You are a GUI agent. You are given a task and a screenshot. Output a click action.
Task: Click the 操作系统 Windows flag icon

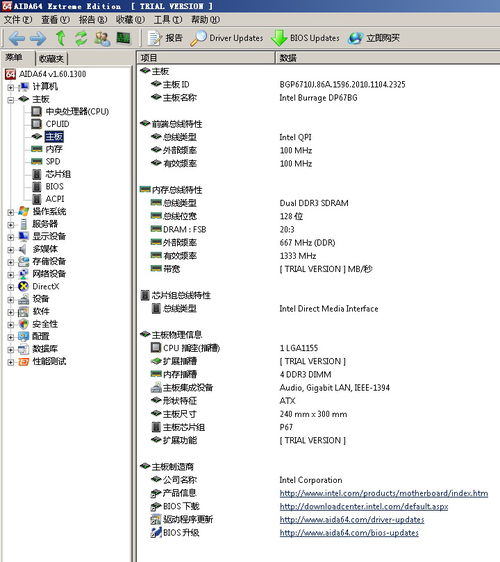(24, 211)
